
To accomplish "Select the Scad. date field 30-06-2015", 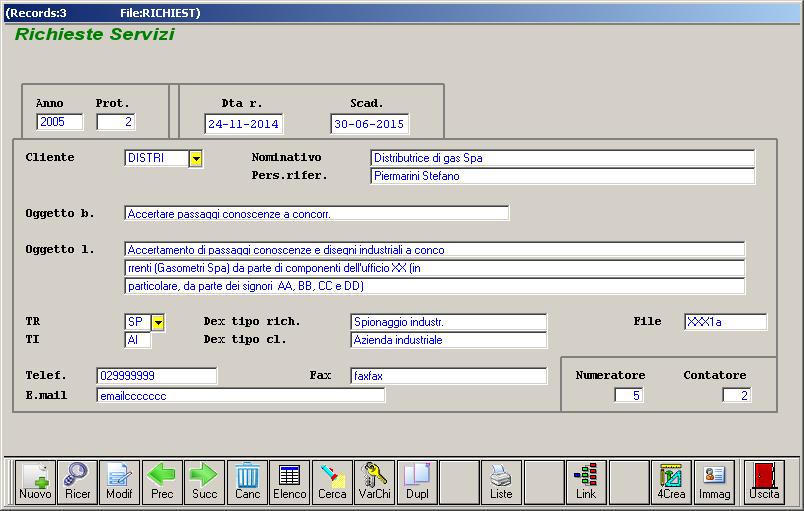I will [x=369, y=124].
